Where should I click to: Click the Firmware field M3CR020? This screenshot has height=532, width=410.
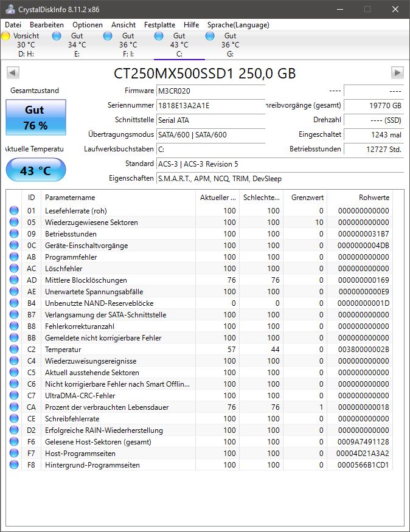(210, 91)
